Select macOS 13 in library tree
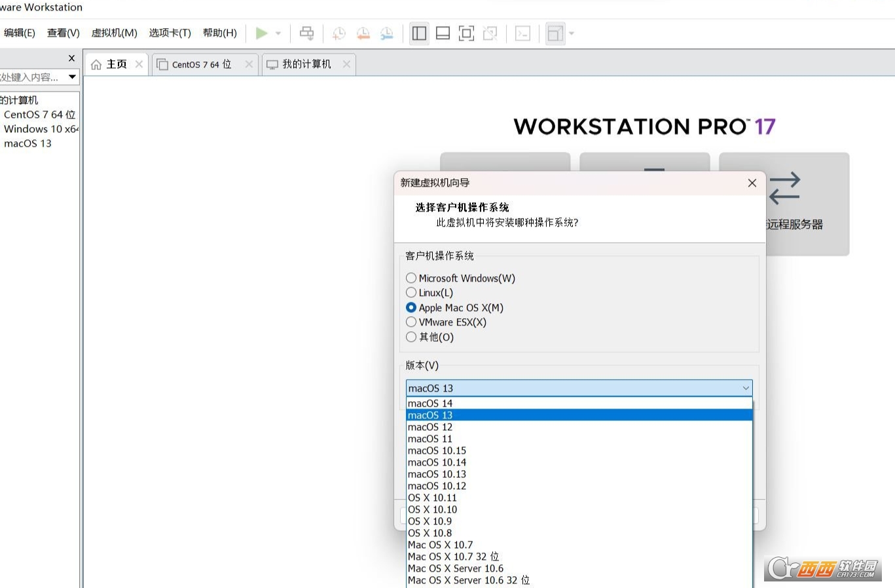 coord(27,143)
